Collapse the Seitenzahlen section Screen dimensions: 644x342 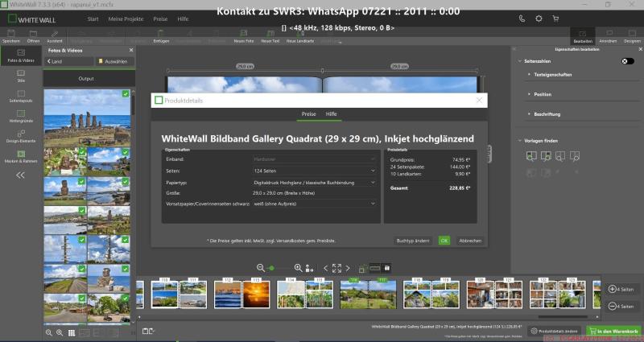click(520, 61)
